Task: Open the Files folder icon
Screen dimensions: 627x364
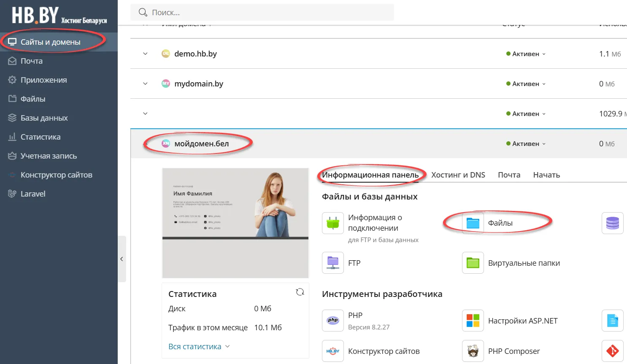Action: [473, 223]
